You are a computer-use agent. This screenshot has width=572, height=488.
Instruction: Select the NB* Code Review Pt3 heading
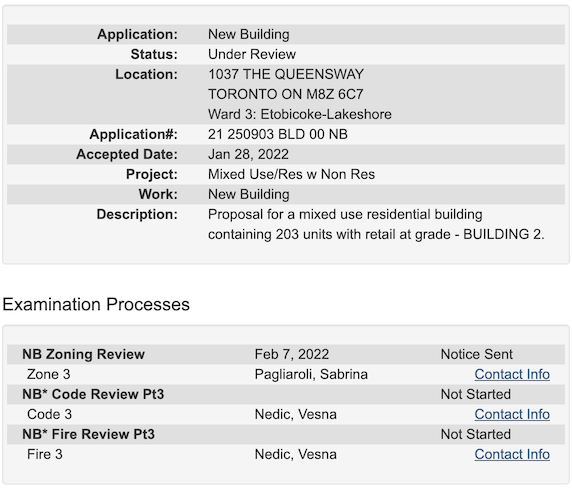tap(93, 394)
